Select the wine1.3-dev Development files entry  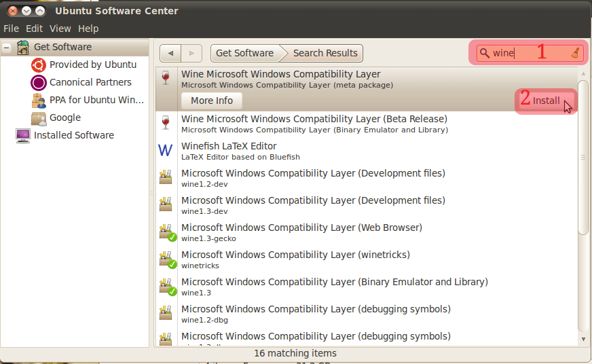click(366, 205)
